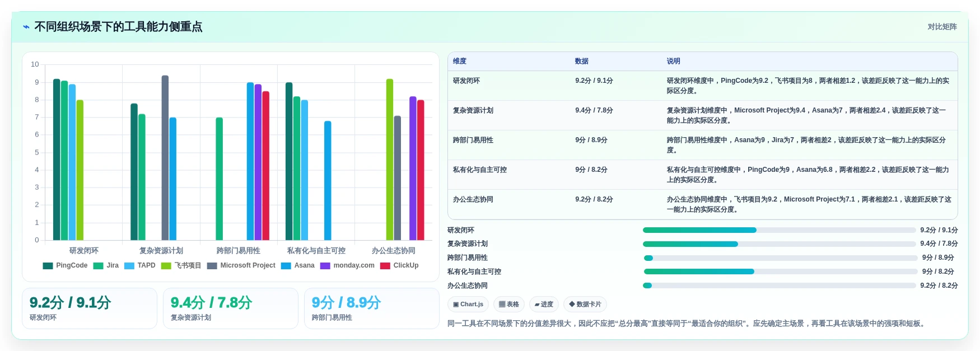This screenshot has height=351, width=980.
Task: Click the 研发闭环 progress bar
Action: (779, 230)
